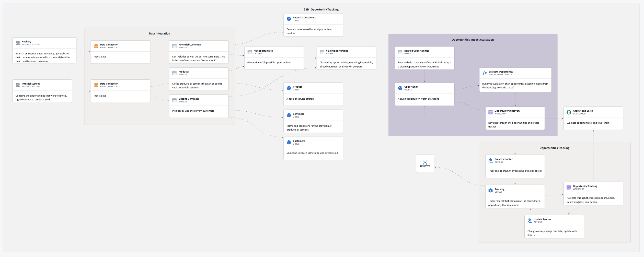Select the Internal System database icon
644x257 pixels.
pyautogui.click(x=18, y=85)
